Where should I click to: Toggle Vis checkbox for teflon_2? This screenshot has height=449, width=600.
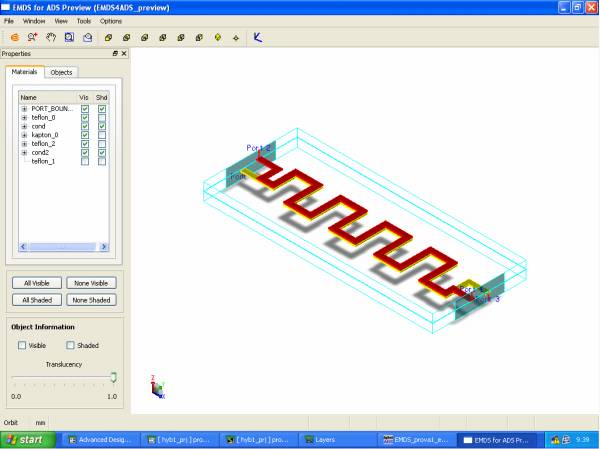(85, 144)
